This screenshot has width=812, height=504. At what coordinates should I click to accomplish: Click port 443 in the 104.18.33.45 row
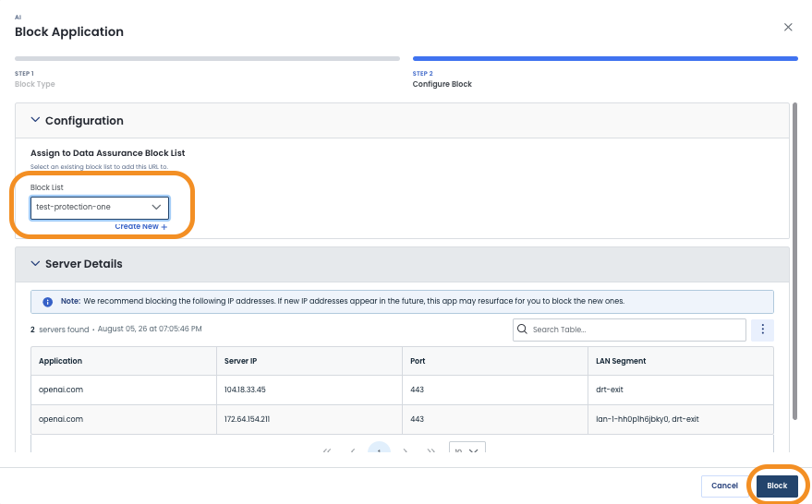tap(417, 390)
